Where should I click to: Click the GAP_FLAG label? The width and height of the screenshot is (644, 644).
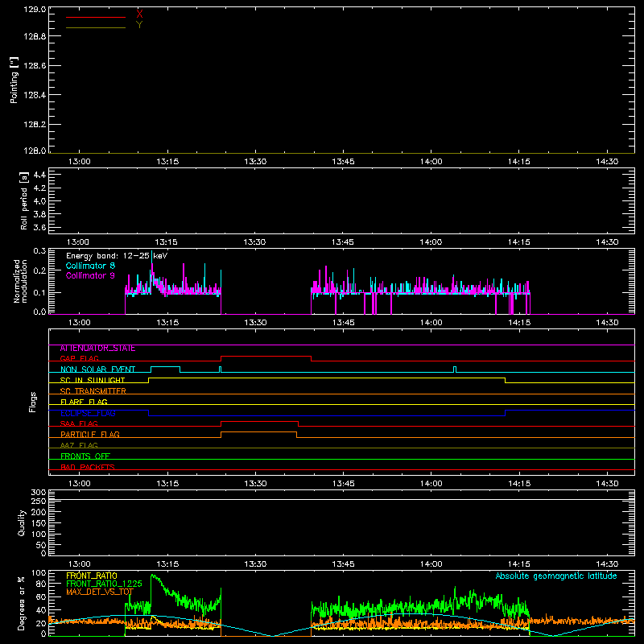pos(79,358)
